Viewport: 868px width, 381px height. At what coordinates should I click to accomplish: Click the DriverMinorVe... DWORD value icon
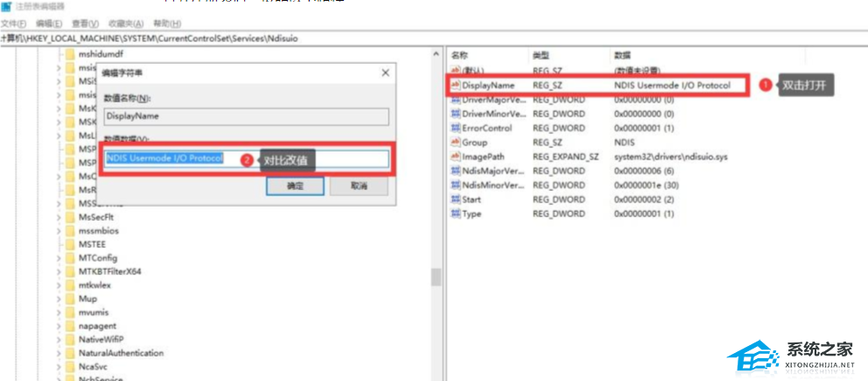click(456, 114)
